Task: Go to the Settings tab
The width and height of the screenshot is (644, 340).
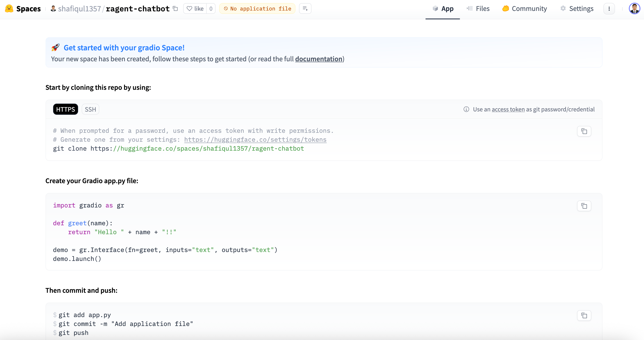Action: point(577,9)
